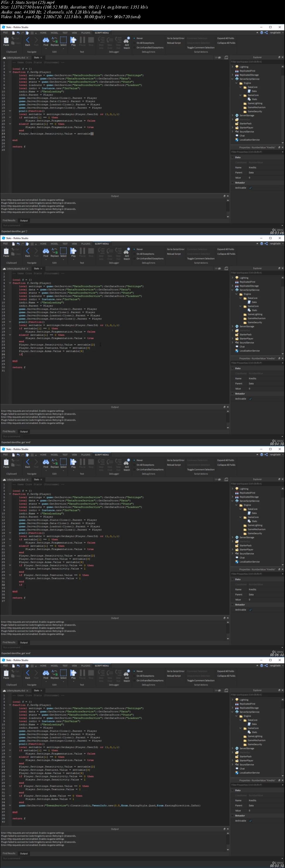Click Go to Script Error in the 00:03:46 frame
Image resolution: width=285 pixels, height=868 pixels.
176,38
